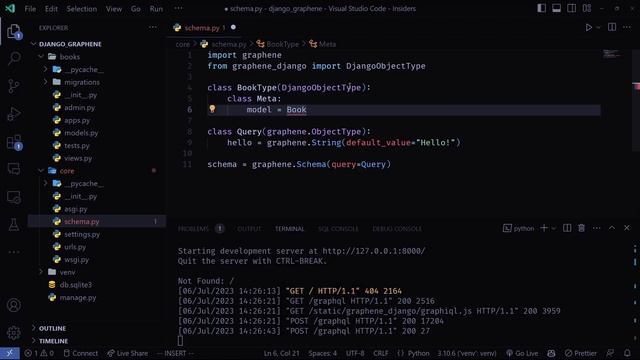This screenshot has width=640, height=360.
Task: Open manage.py in explorer
Action: tap(78, 297)
